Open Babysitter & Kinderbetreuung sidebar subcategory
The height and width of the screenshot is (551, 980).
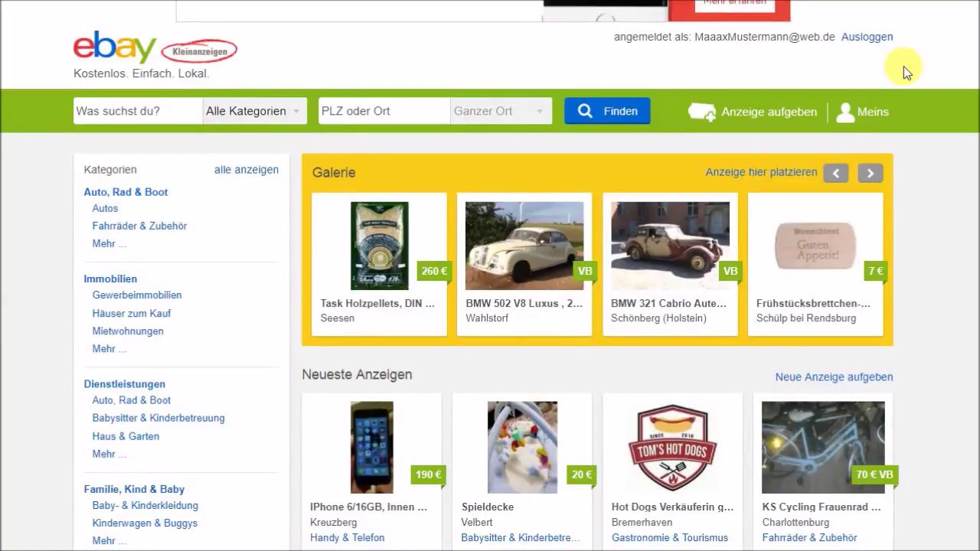pos(158,418)
